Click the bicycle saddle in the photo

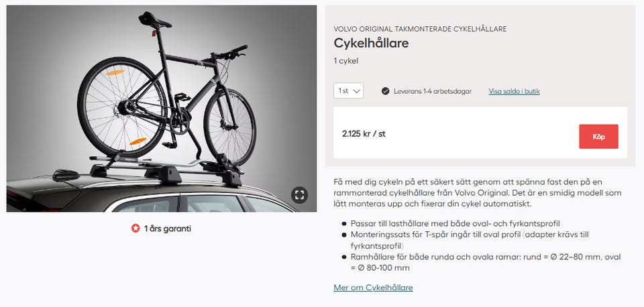pos(154,20)
